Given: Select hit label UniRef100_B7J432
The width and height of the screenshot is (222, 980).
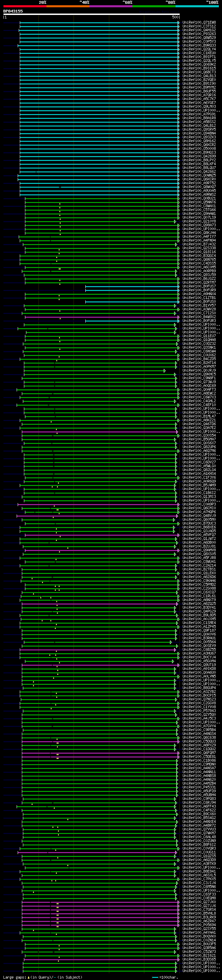Looking at the screenshot, I should [x=199, y=244].
